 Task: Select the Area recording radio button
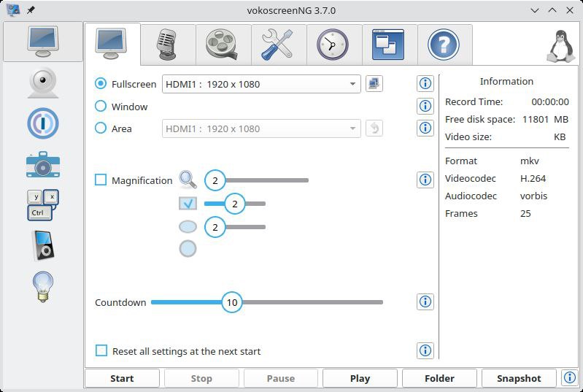101,128
